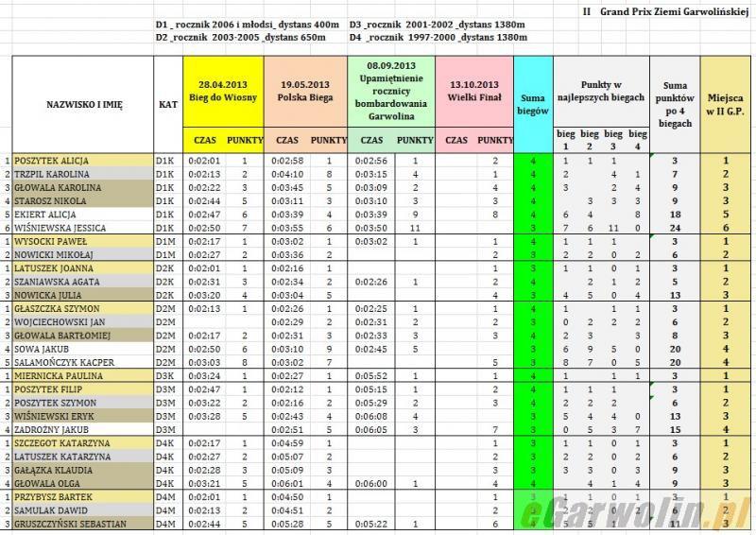
Task: Click the cell GŁASZCZKA SZYMON
Action: point(83,309)
